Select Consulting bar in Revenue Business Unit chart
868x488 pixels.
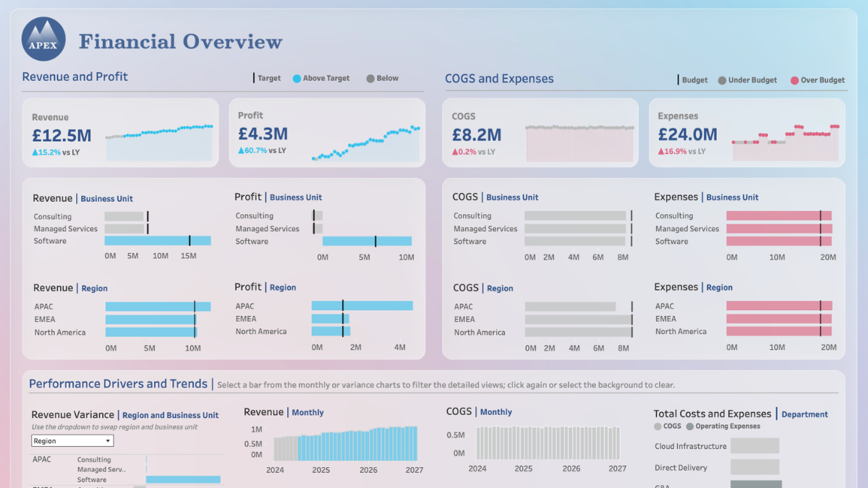click(124, 216)
